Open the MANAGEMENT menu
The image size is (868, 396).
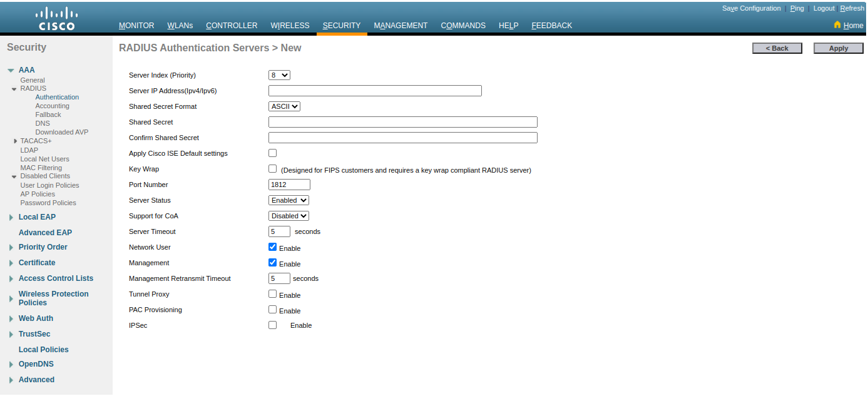pos(401,26)
